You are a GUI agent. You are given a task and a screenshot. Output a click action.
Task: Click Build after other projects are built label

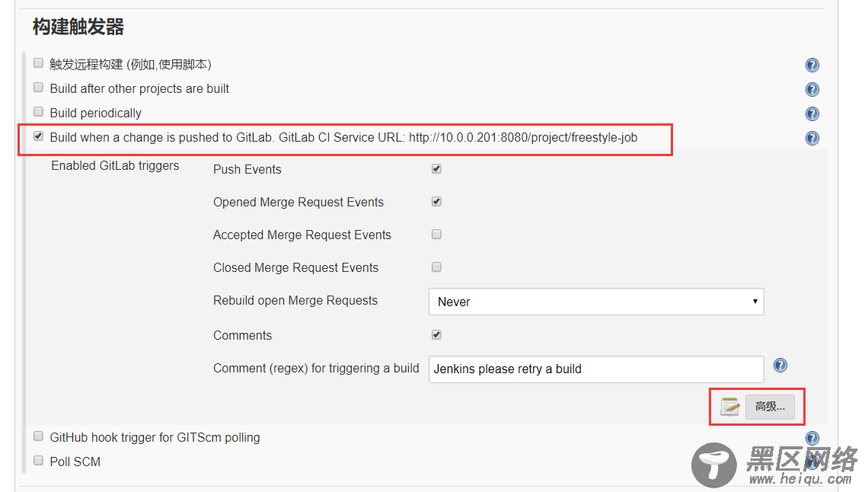[139, 88]
